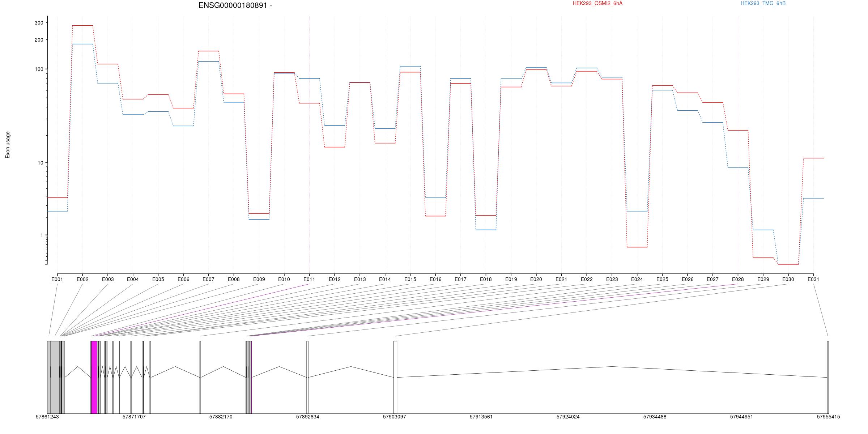Click the Exon usage y-axis label

8,145
